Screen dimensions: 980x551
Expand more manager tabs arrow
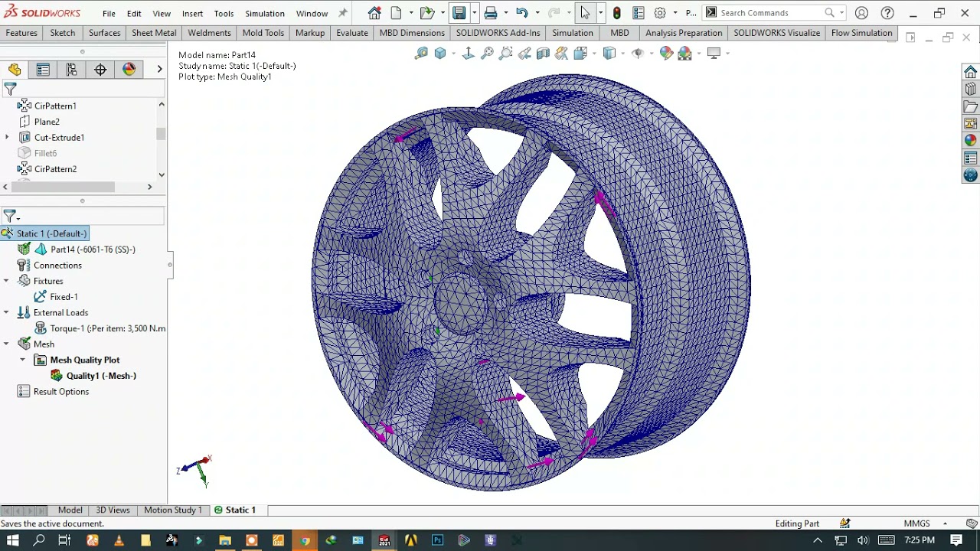tap(159, 70)
